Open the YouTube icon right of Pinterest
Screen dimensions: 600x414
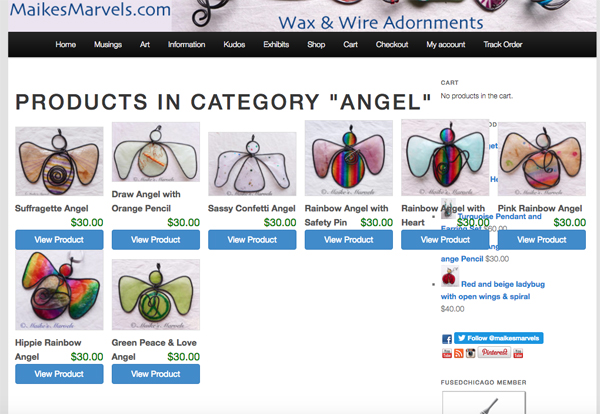coord(518,353)
